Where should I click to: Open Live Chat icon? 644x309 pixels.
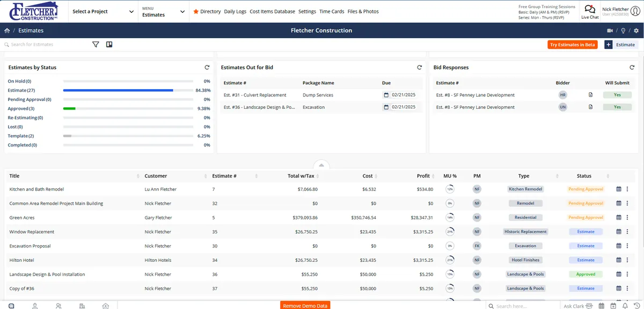(x=590, y=9)
